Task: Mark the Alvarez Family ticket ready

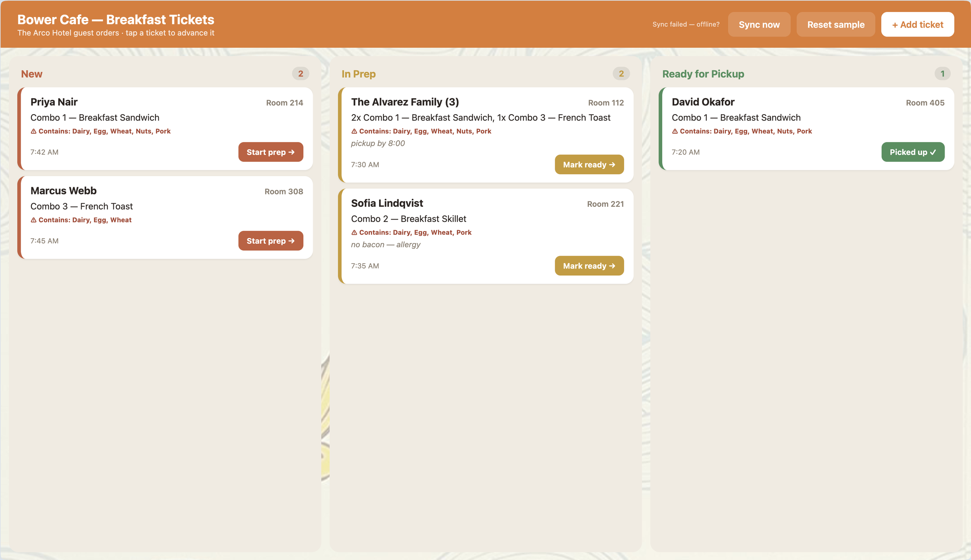Action: (589, 165)
